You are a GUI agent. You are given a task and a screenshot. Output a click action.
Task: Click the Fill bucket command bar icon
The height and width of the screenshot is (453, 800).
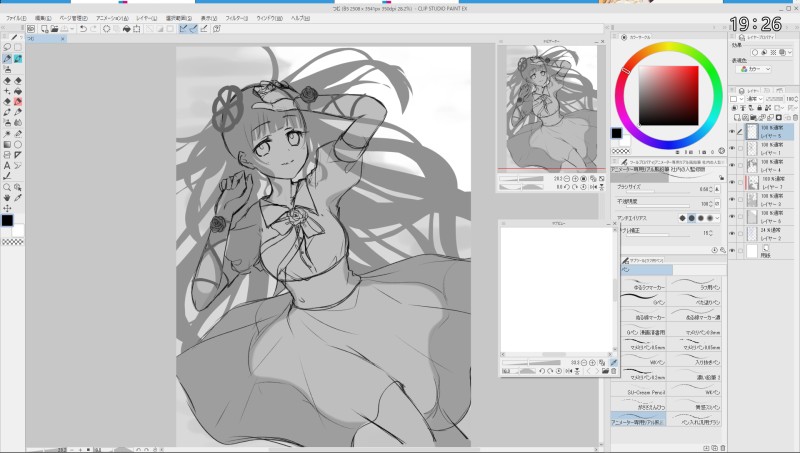[x=127, y=29]
